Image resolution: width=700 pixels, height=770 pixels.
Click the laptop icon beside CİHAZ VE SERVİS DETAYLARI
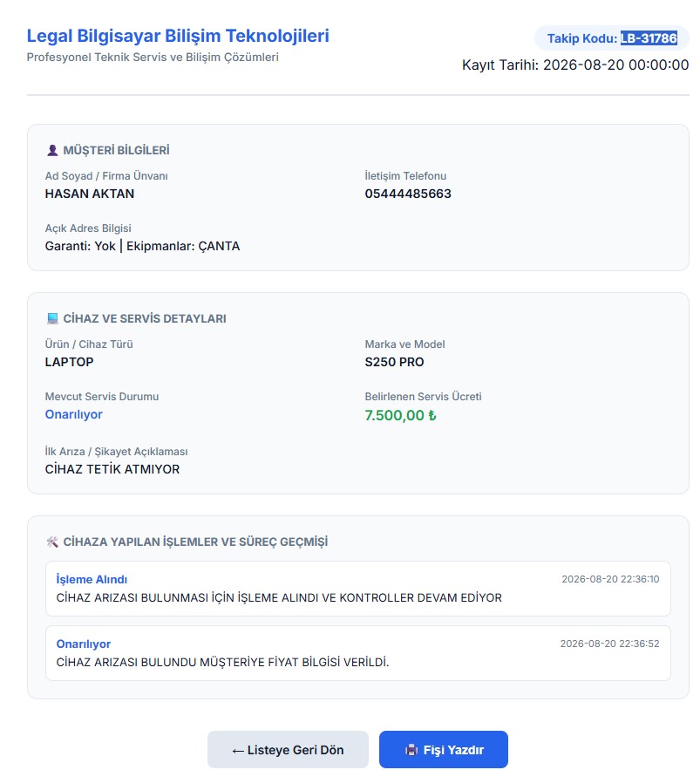pyautogui.click(x=52, y=318)
